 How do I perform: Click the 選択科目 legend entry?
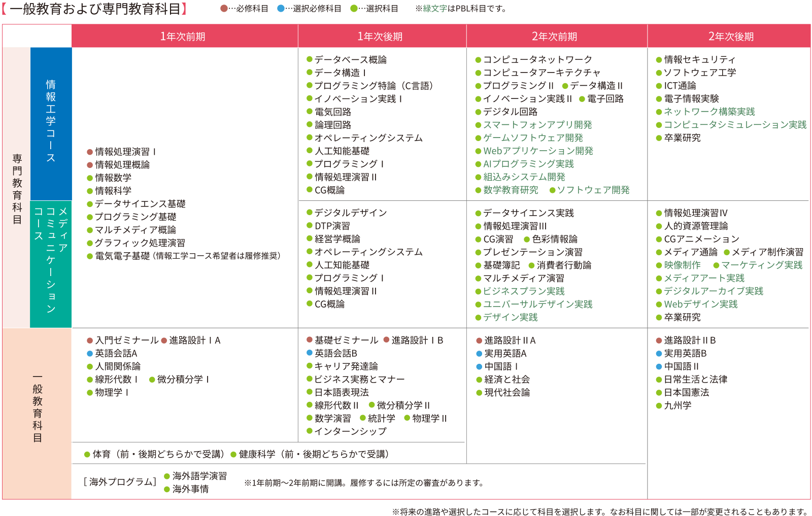pyautogui.click(x=374, y=9)
